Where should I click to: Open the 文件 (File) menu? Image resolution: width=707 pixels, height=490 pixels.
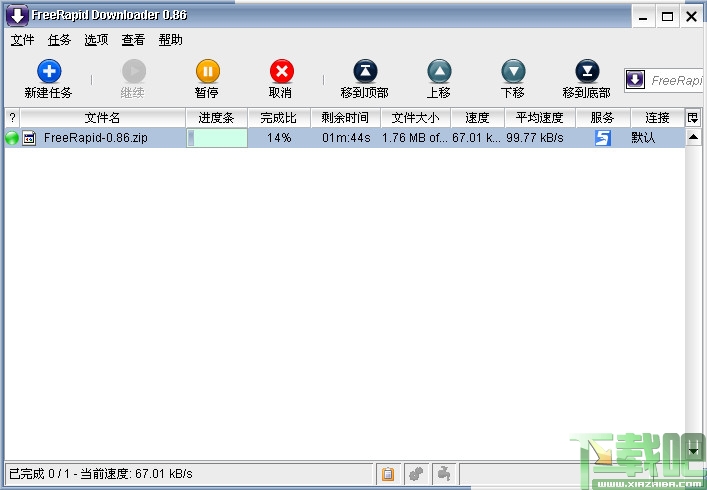pos(22,40)
